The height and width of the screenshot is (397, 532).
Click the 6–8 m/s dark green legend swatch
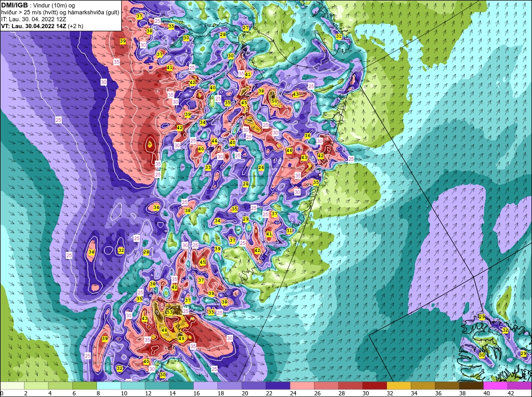(85, 386)
